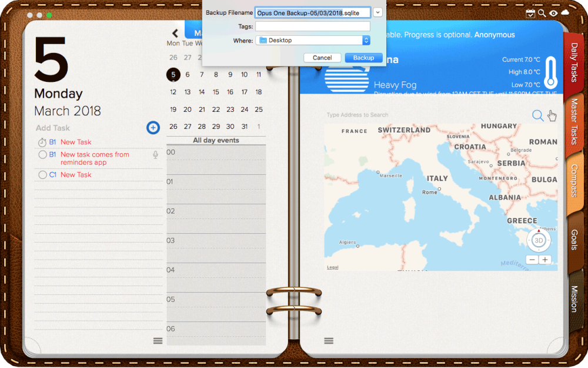Image resolution: width=588 pixels, height=368 pixels.
Task: Open the left page hamburger menu icon
Action: (158, 340)
